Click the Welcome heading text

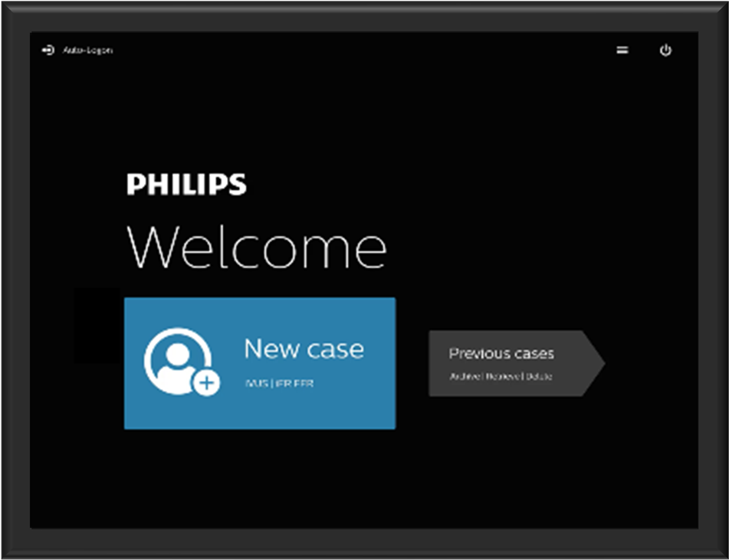pyautogui.click(x=256, y=247)
